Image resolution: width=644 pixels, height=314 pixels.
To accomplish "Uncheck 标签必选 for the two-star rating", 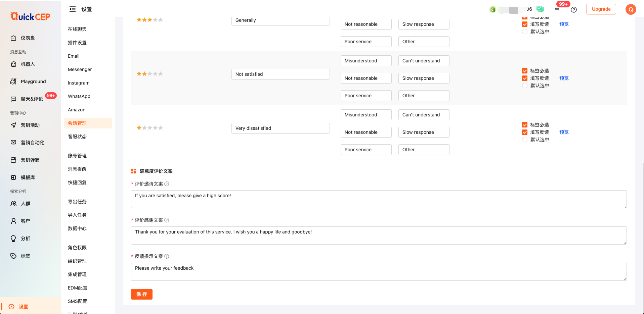I will [525, 71].
